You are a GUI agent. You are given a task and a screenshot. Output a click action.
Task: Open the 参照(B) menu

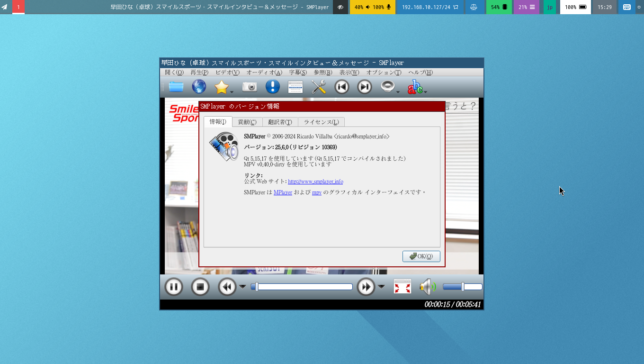(323, 73)
